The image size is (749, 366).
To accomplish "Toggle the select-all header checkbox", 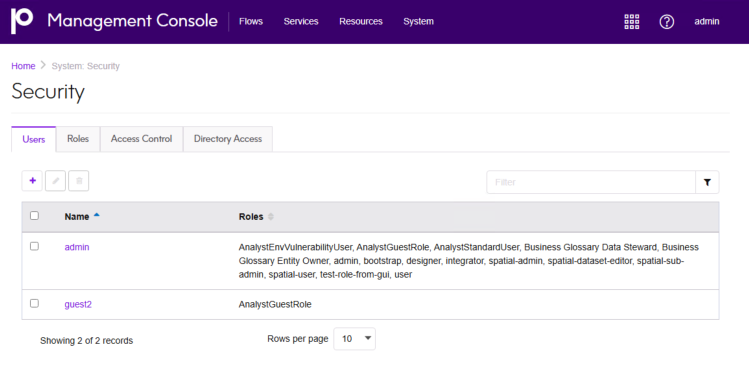I will tap(34, 216).
